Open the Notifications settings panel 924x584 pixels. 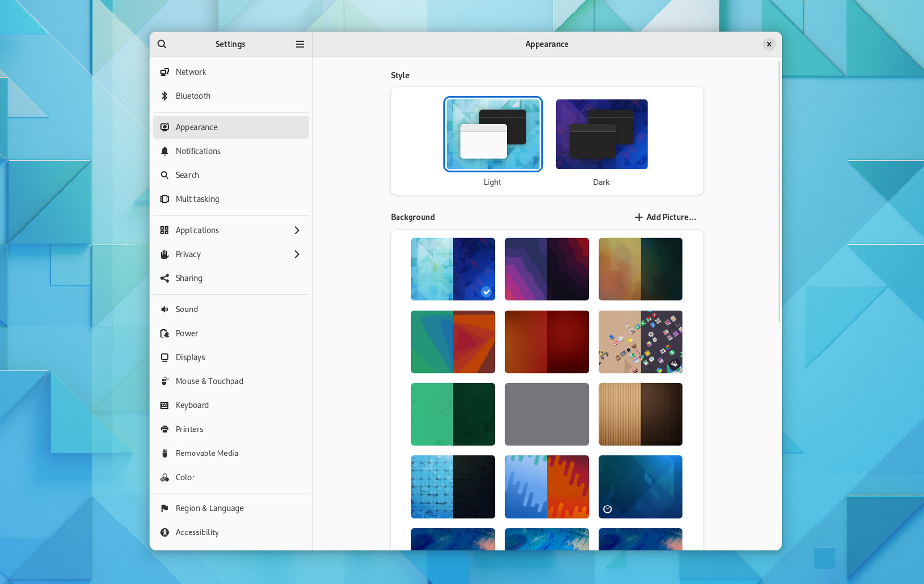(x=231, y=151)
